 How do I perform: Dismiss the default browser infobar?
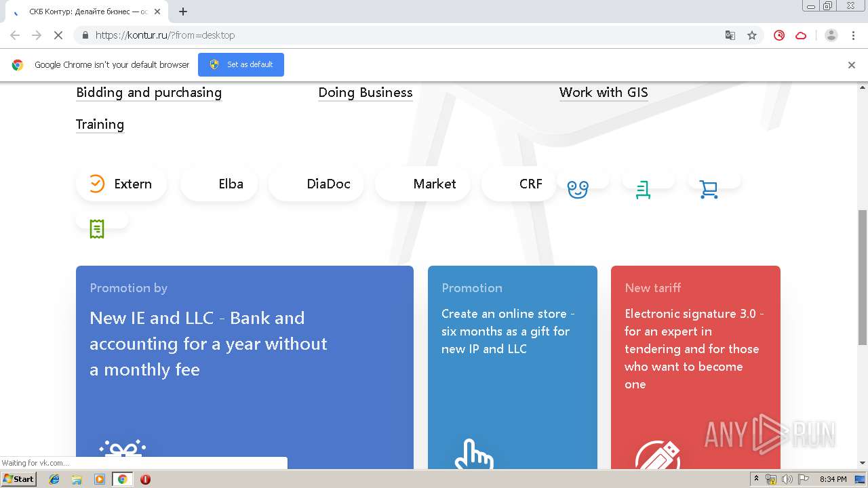852,65
